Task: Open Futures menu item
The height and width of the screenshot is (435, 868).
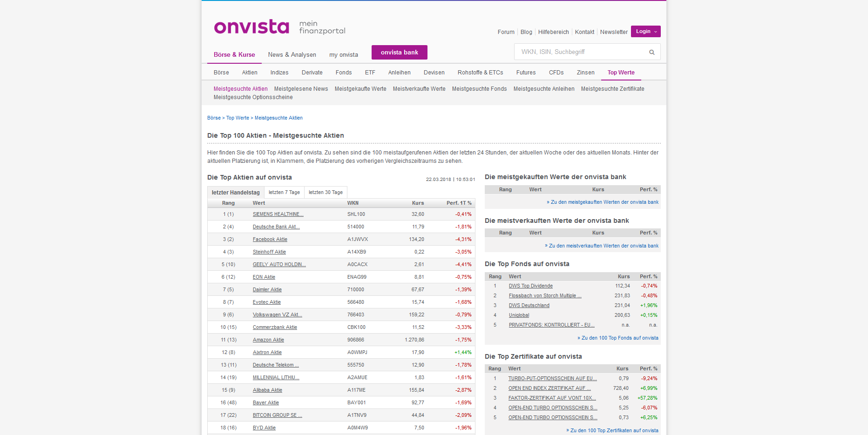Action: pos(526,73)
